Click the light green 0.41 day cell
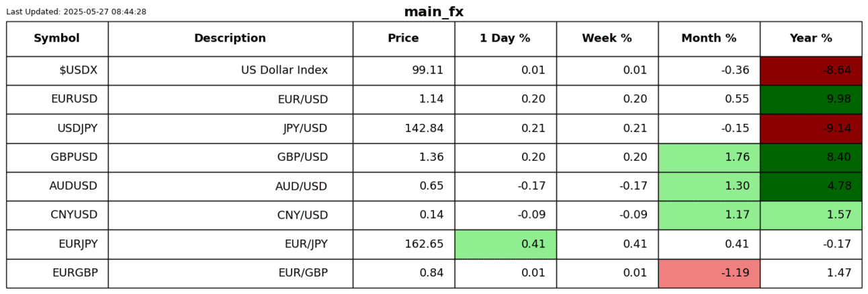The width and height of the screenshot is (868, 294). [x=505, y=244]
